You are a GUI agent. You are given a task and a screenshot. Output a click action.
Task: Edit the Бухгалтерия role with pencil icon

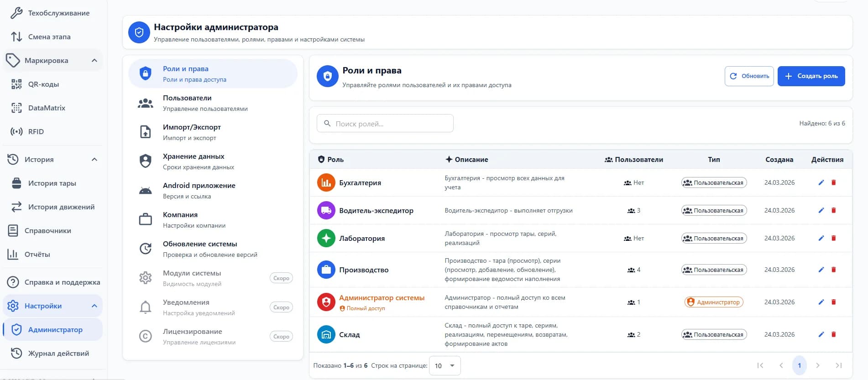point(821,182)
